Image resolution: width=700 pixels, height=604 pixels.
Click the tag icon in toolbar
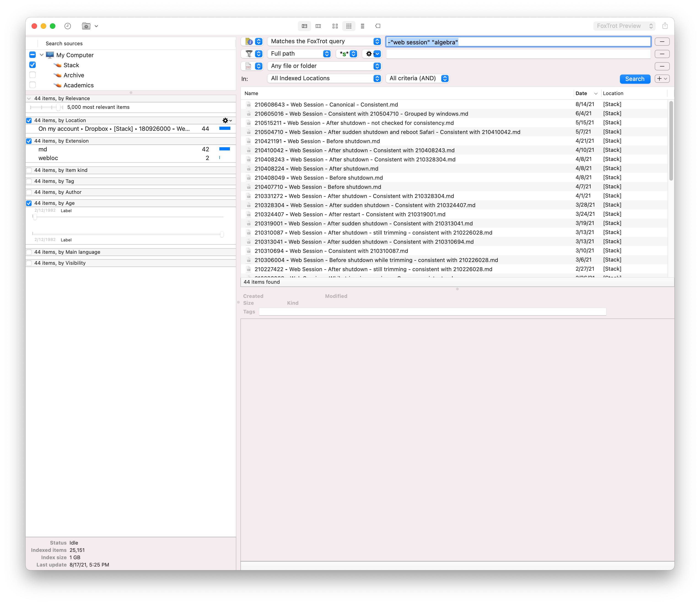378,26
